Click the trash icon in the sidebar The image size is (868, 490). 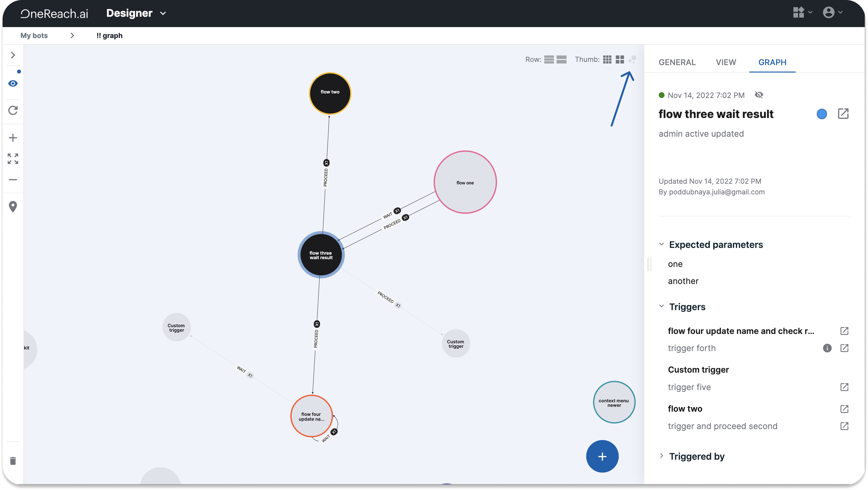tap(13, 461)
